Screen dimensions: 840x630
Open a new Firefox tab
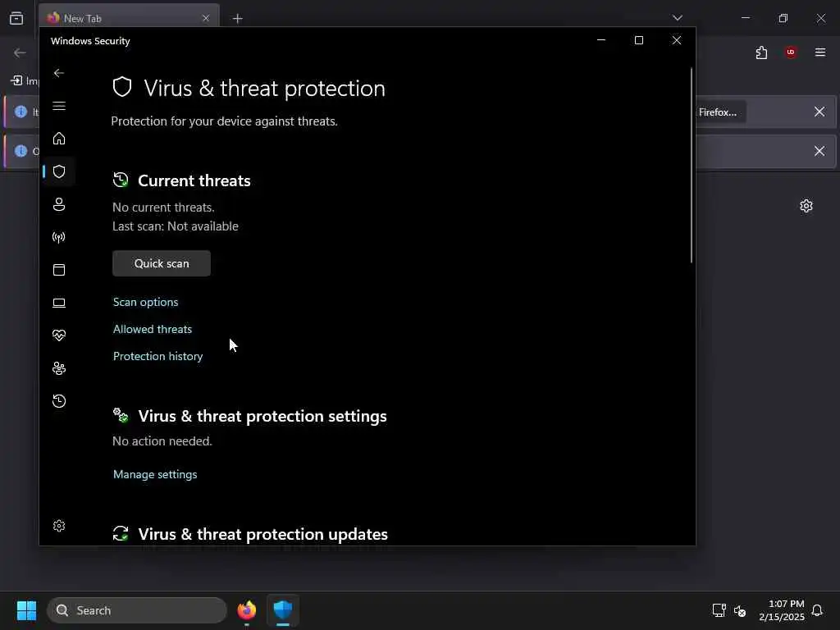tap(237, 19)
